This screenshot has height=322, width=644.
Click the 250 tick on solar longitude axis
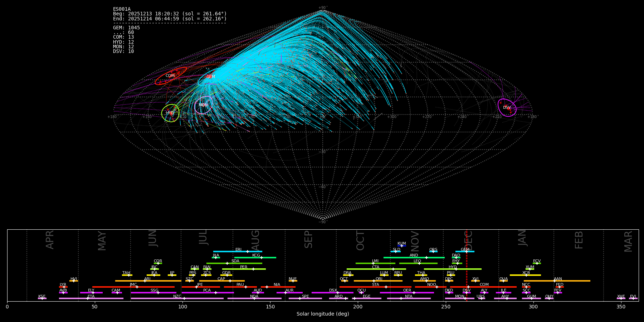click(x=445, y=307)
